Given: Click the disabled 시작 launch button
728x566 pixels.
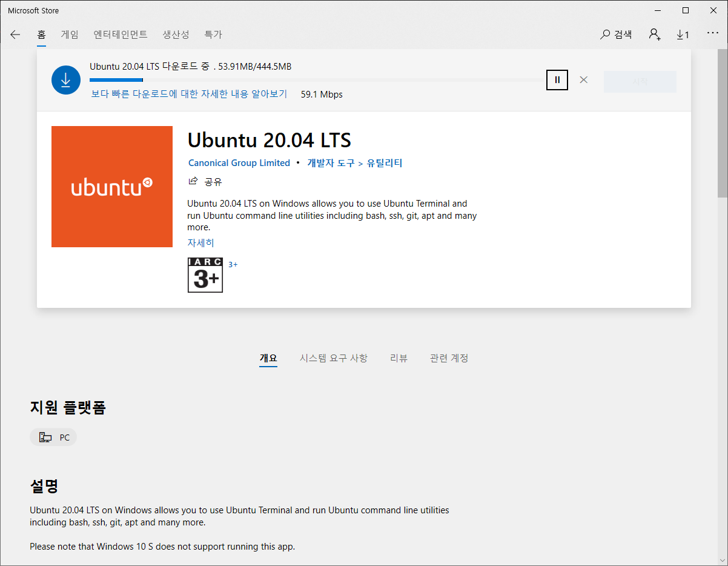Looking at the screenshot, I should coord(640,82).
